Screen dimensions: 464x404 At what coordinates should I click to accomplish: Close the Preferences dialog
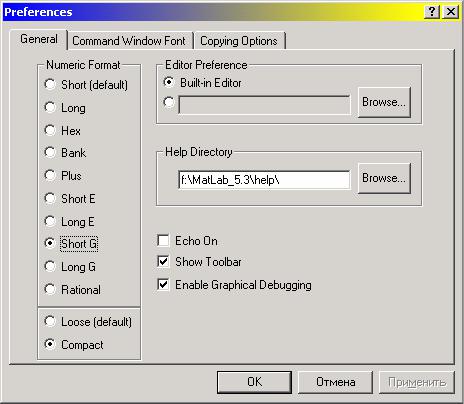coord(450,12)
